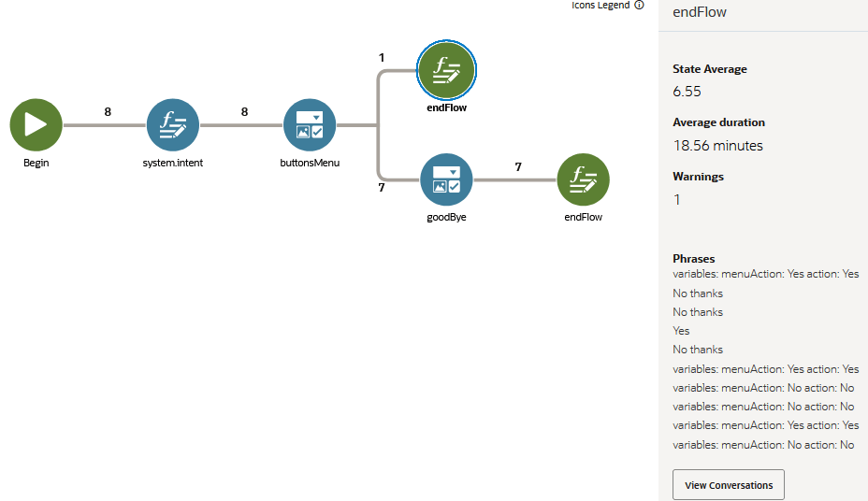Viewport: 868px width, 501px height.
Task: Click the Icons Legend text label
Action: point(600,5)
